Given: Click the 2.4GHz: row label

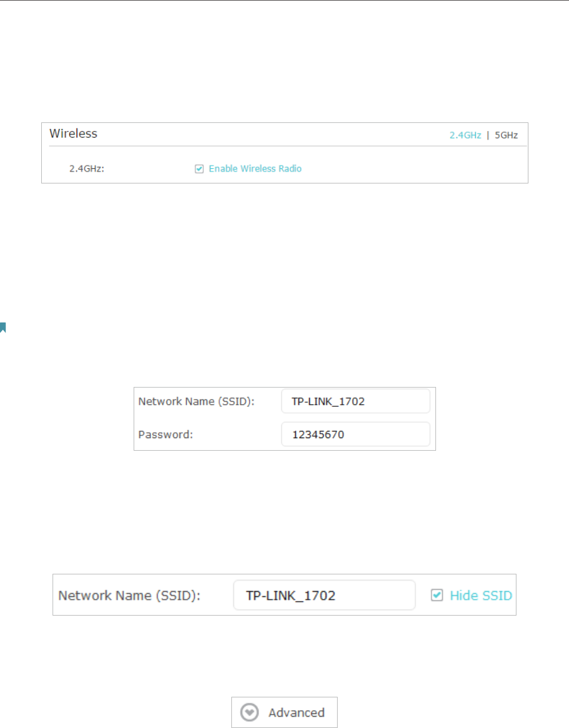Looking at the screenshot, I should 87,169.
